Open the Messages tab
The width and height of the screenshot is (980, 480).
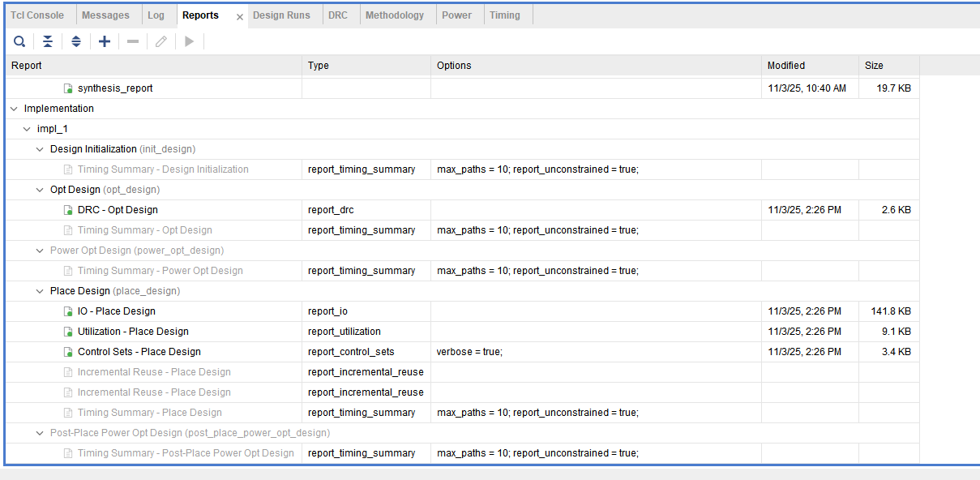click(x=105, y=15)
